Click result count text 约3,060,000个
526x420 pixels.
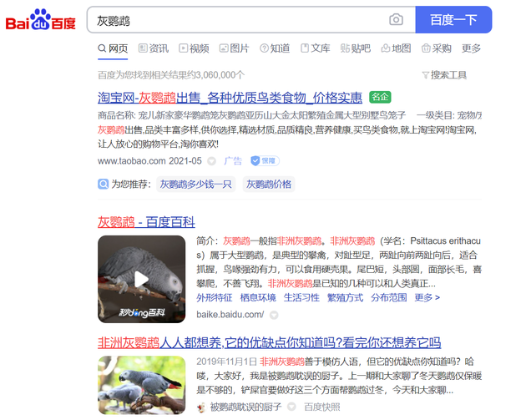216,75
